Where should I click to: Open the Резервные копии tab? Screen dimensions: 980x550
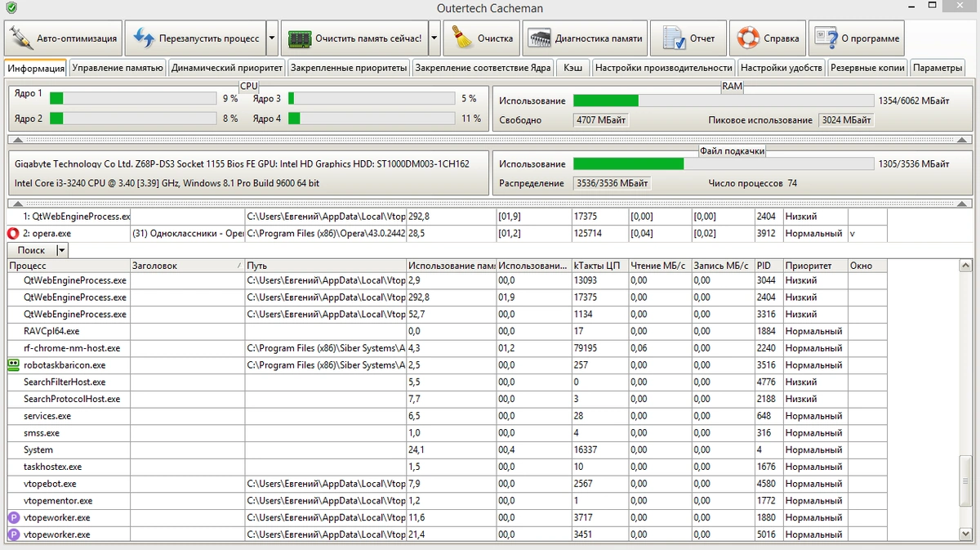[867, 68]
